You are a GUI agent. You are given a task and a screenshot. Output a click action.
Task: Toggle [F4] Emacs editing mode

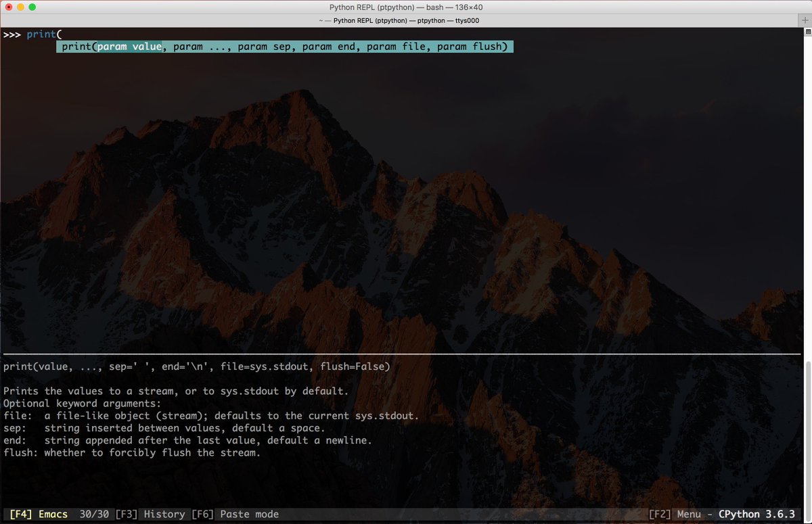[x=39, y=515]
